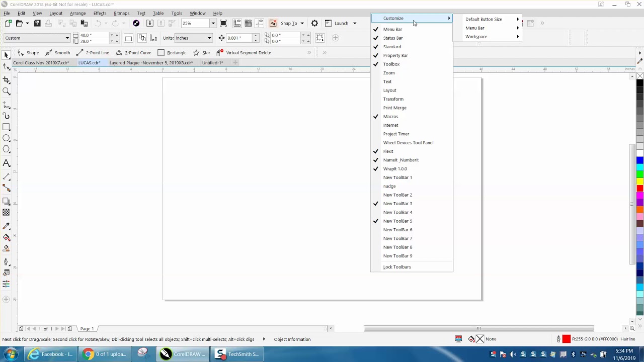
Task: Select the Crop tool in toolbox
Action: click(6, 80)
